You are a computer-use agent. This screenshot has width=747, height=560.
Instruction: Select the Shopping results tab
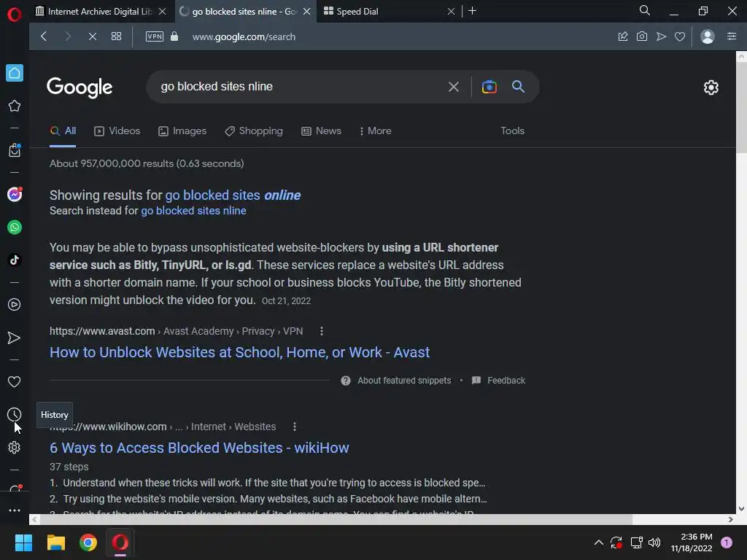(x=253, y=131)
